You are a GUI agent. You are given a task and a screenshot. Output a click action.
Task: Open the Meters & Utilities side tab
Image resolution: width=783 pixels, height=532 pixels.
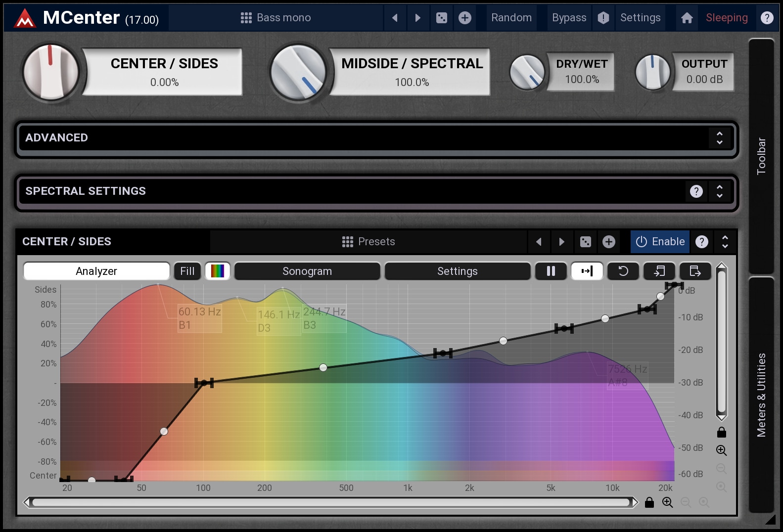click(x=761, y=395)
